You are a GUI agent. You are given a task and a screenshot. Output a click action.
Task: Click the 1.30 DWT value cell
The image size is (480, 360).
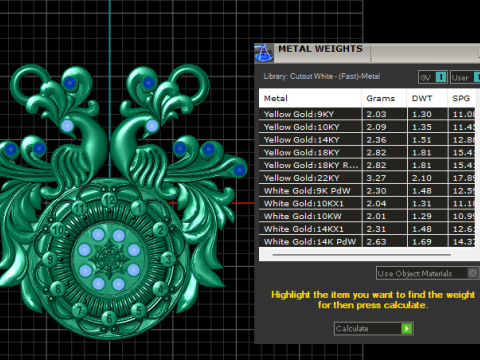pos(427,114)
